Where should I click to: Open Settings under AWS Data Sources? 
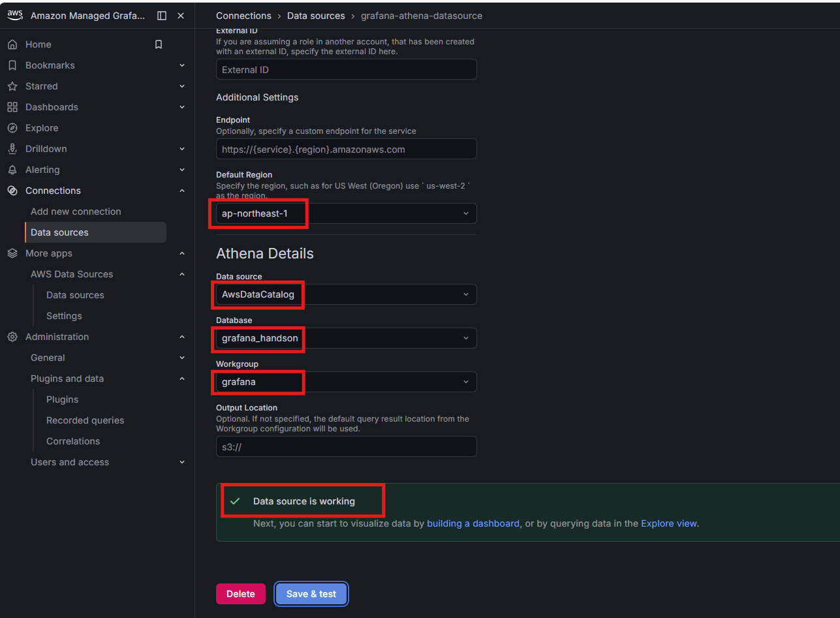coord(64,316)
